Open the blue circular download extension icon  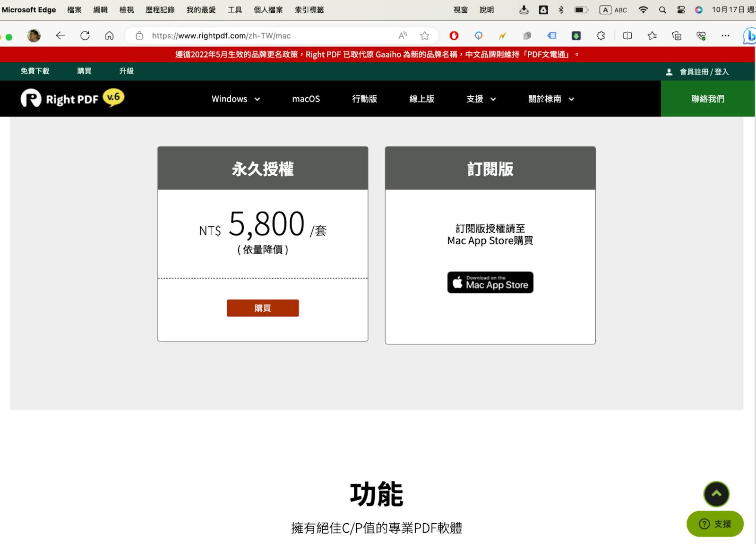(479, 35)
